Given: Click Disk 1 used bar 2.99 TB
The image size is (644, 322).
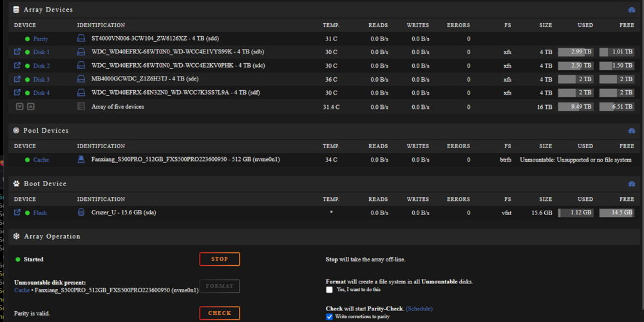Looking at the screenshot, I should pos(575,52).
